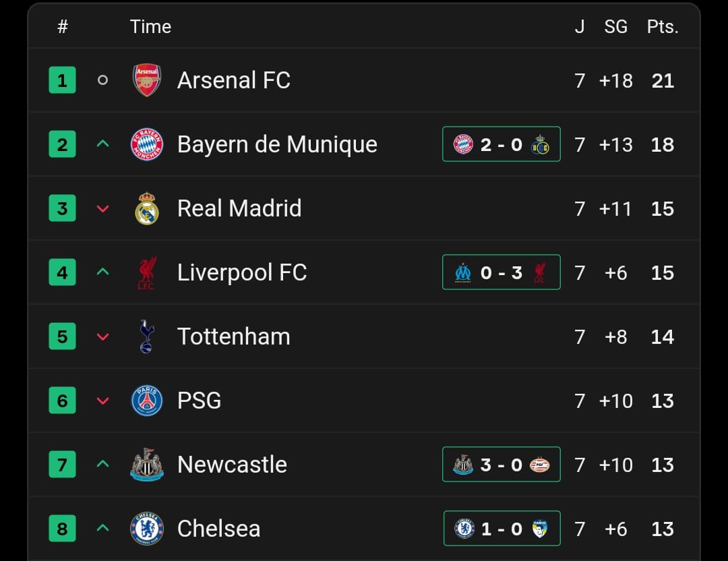Open the Bayern 2 - 0 match result
The width and height of the screenshot is (728, 561).
click(501, 144)
